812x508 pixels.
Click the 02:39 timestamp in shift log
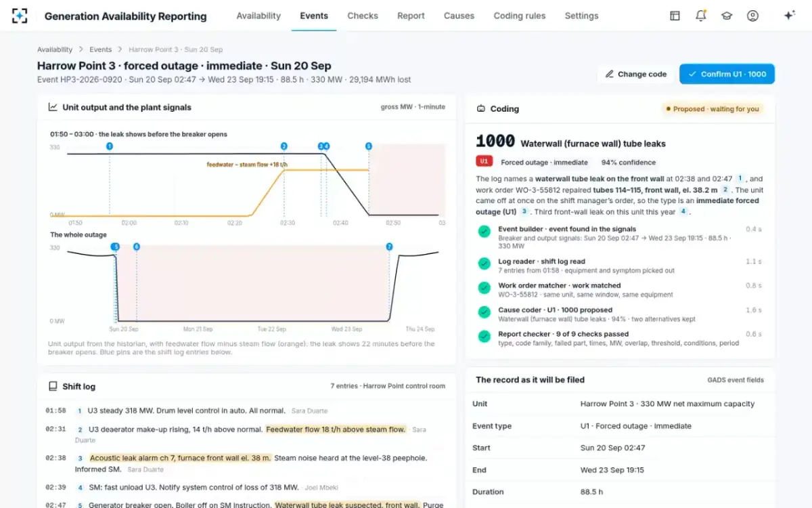point(56,488)
